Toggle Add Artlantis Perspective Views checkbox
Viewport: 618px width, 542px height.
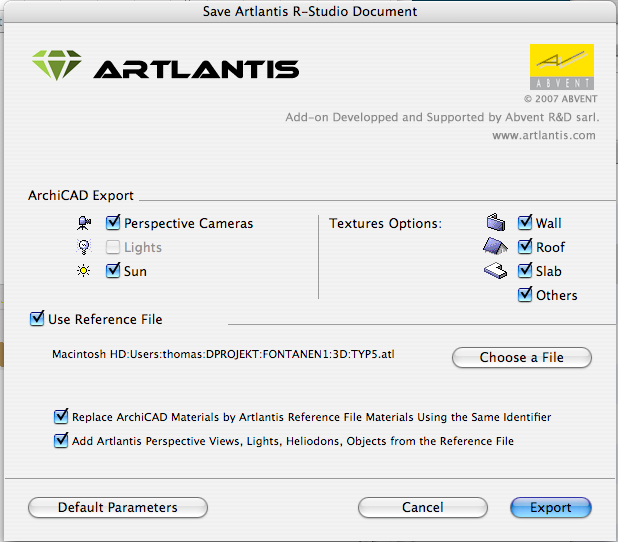pos(61,441)
